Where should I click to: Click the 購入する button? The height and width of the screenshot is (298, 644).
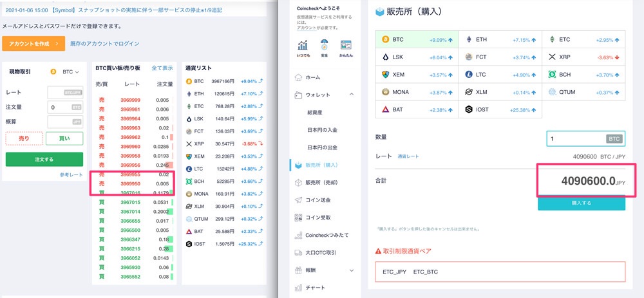[x=582, y=203]
